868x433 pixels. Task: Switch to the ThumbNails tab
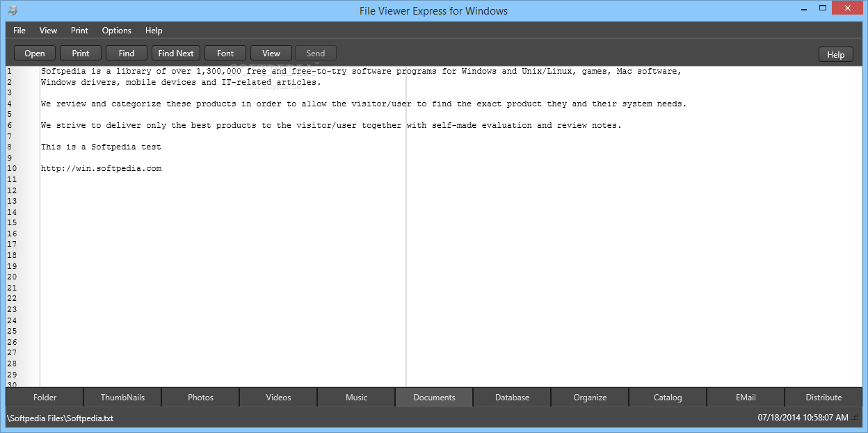pyautogui.click(x=123, y=398)
